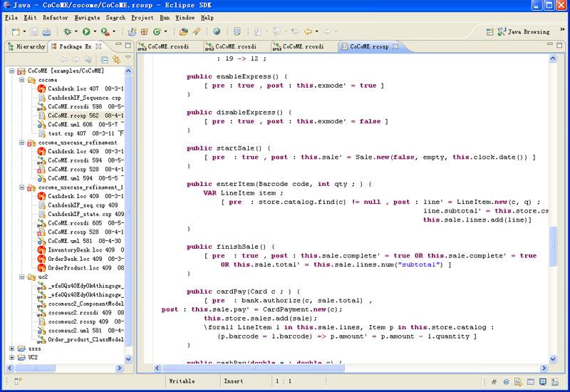Image resolution: width=570 pixels, height=392 pixels.
Task: Close the Package Explorer view
Action: coord(98,46)
